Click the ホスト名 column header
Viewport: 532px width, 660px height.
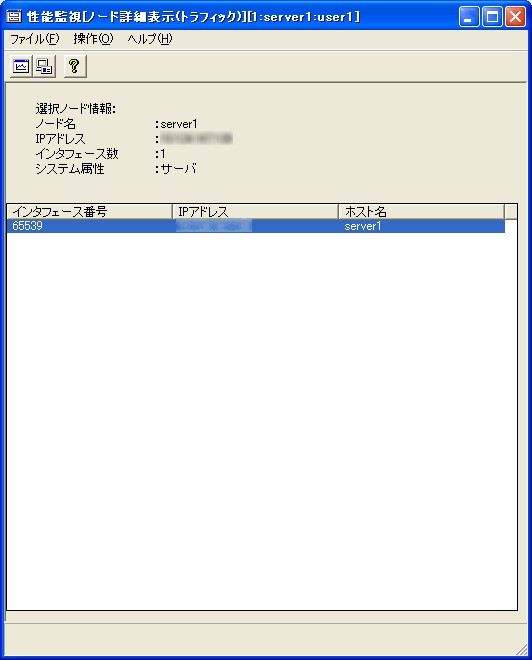point(421,211)
